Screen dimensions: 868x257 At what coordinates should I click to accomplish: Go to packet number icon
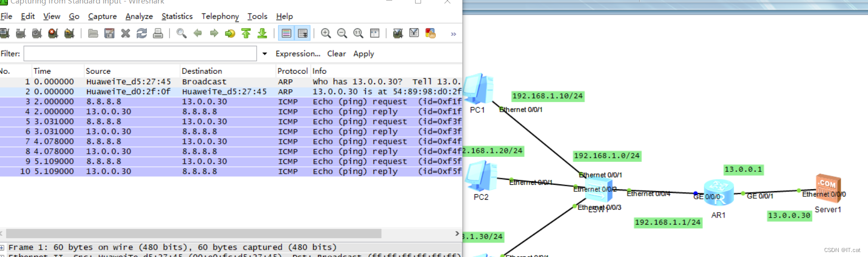coord(230,33)
